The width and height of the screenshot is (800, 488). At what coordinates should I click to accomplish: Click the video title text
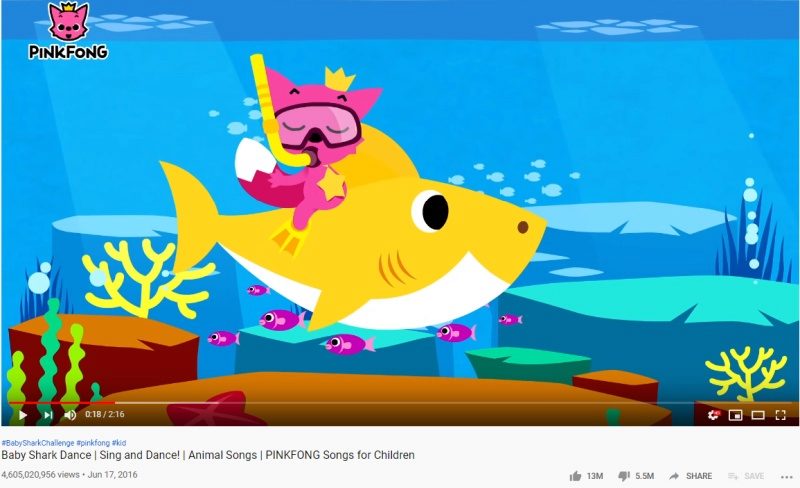click(x=208, y=455)
